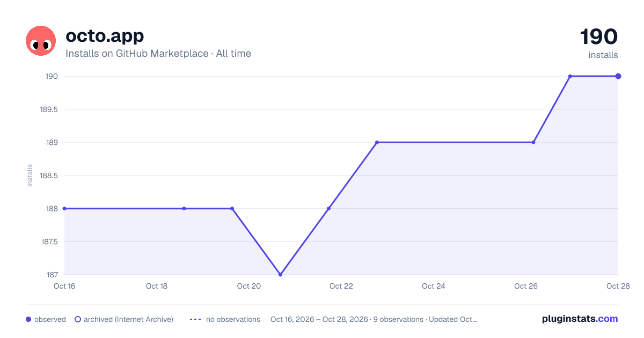Select the Oct 16 data point at 188
The width and height of the screenshot is (644, 338).
(x=64, y=209)
